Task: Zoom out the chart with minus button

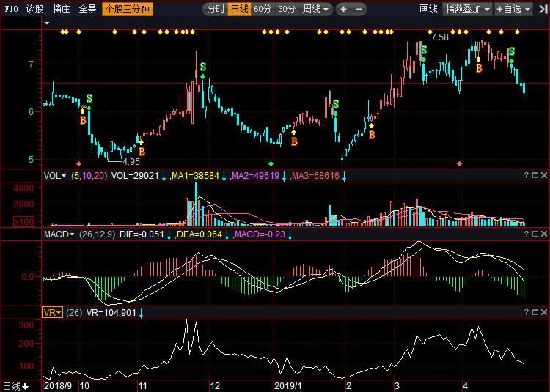Action: (359, 9)
